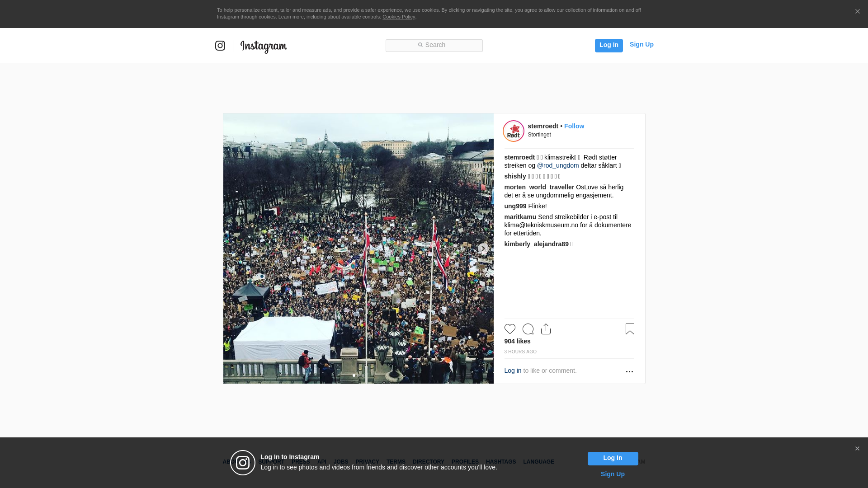This screenshot has height=488, width=868.
Task: Click the protest crowd photo
Action: point(358,249)
